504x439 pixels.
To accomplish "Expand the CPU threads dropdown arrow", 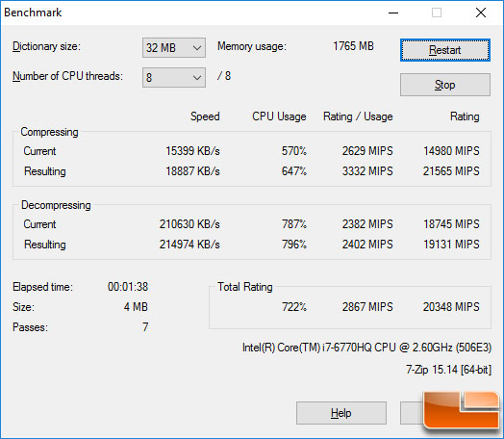I will pyautogui.click(x=197, y=78).
